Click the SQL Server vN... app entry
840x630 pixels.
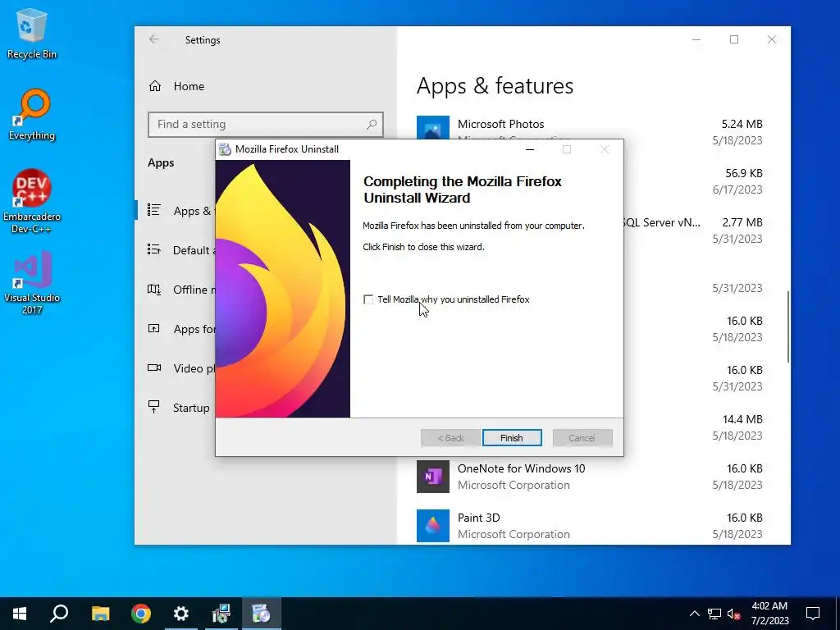(662, 222)
